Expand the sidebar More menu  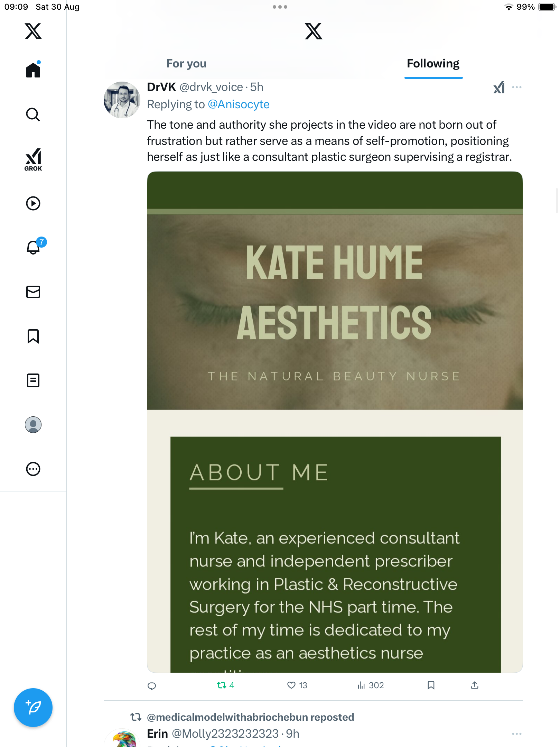33,469
